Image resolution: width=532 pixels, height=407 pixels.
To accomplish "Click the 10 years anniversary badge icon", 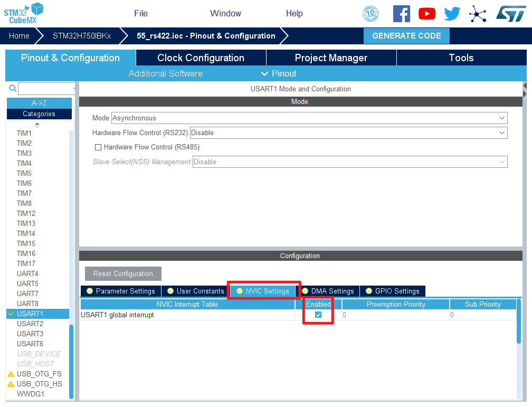I will click(370, 14).
